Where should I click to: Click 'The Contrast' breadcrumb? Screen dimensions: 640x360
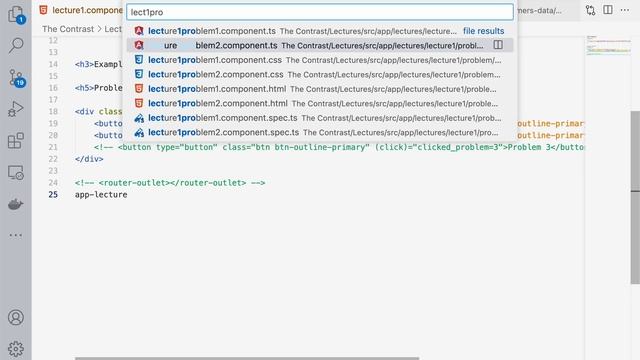pos(68,29)
